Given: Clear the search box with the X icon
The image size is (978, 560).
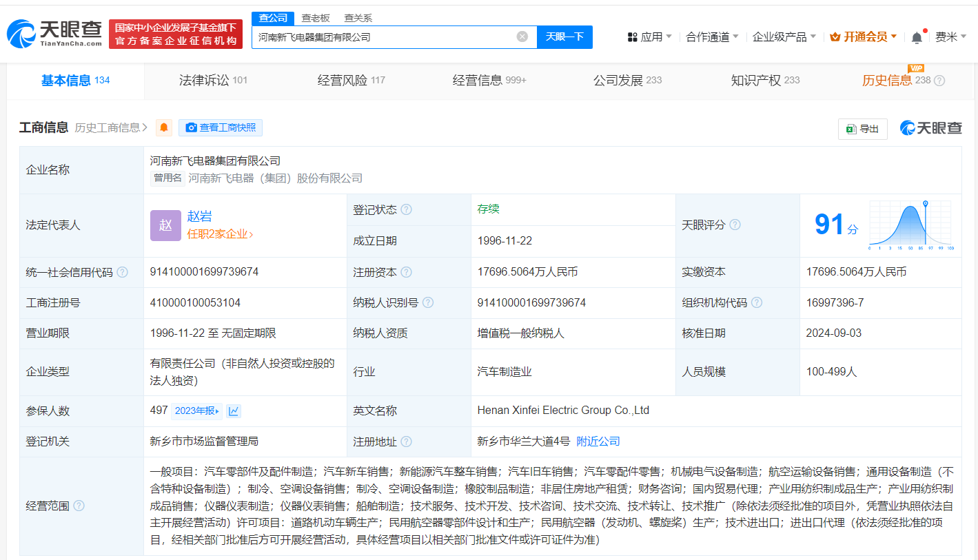Looking at the screenshot, I should point(522,37).
